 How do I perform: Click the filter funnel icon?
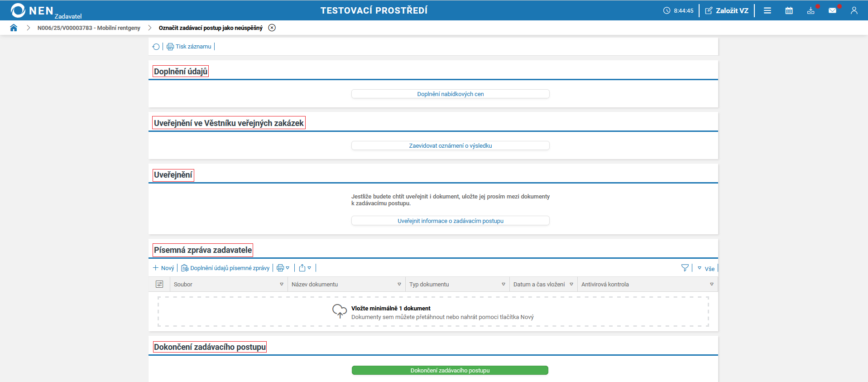point(685,268)
